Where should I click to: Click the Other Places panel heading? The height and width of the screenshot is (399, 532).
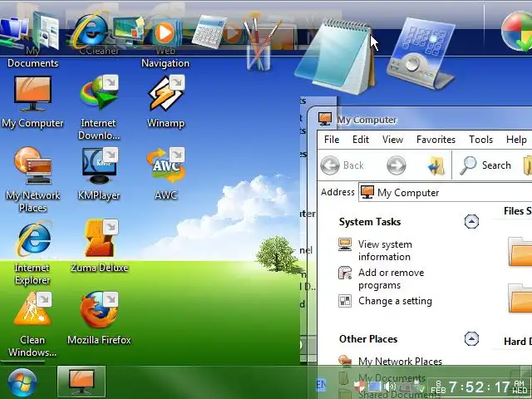click(x=368, y=339)
